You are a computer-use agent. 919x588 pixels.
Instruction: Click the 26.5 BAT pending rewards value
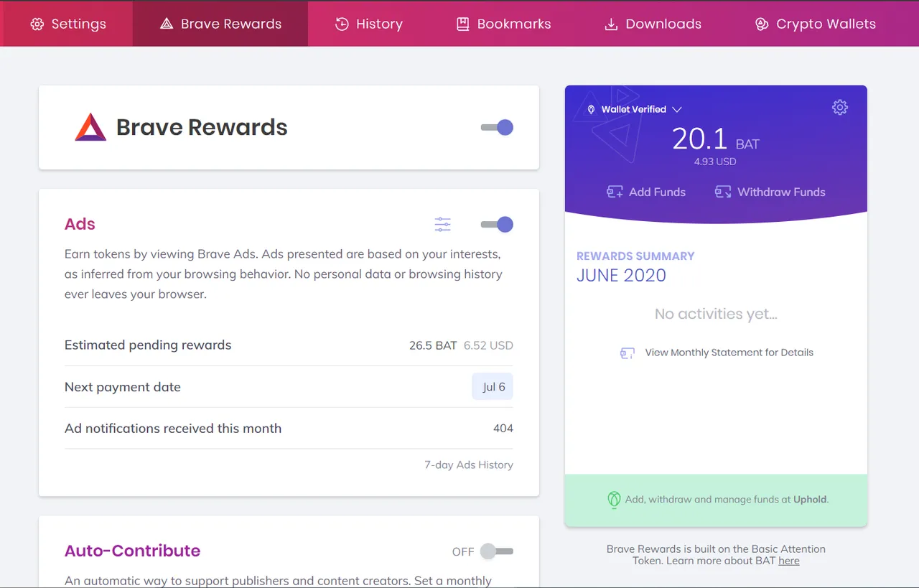433,345
